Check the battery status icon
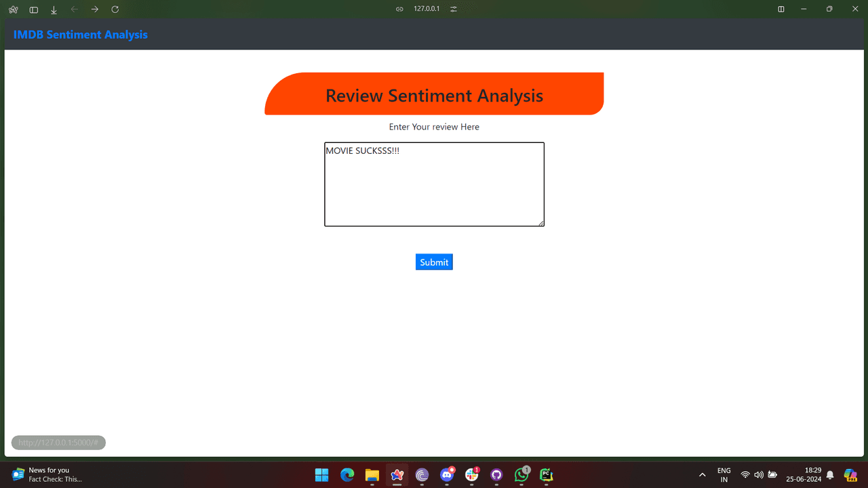Viewport: 868px width, 488px height. point(772,474)
